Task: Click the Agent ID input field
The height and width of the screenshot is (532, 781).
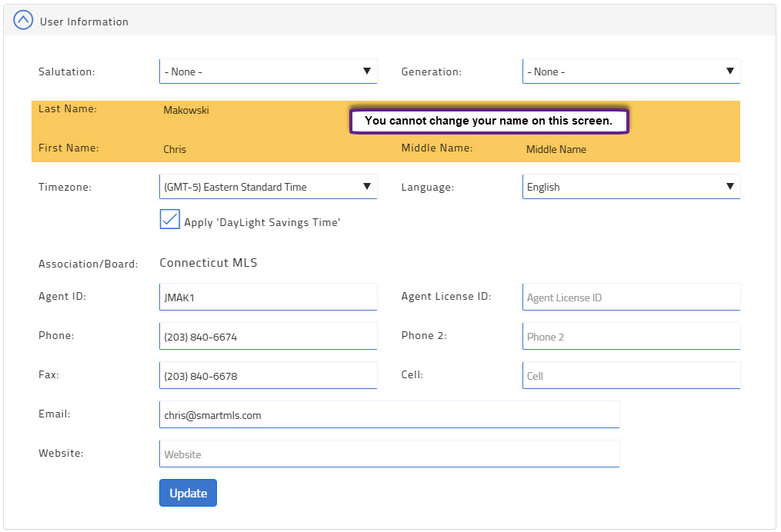Action: [268, 297]
